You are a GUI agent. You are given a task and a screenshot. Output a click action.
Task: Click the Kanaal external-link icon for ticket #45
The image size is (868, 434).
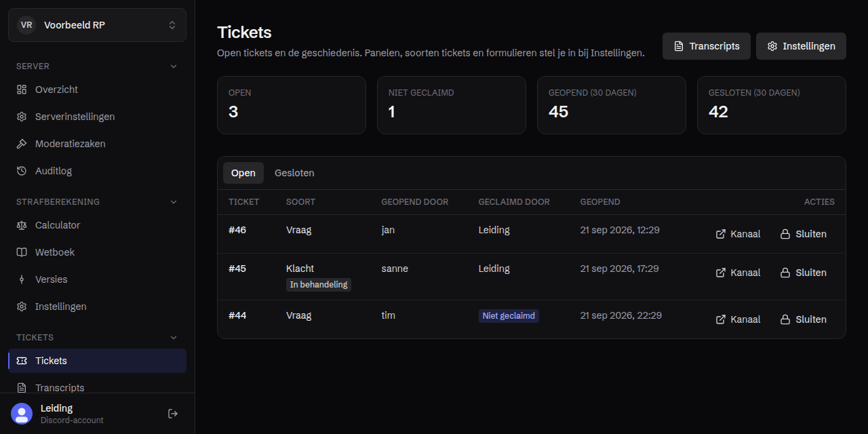coord(721,273)
